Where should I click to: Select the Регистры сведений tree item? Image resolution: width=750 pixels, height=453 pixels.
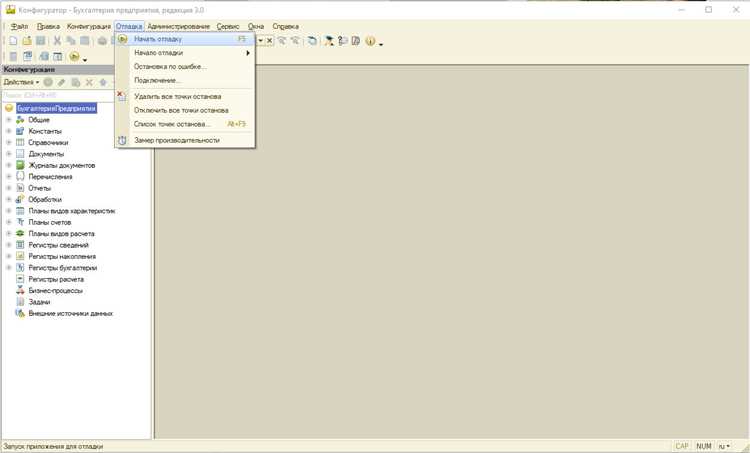58,245
